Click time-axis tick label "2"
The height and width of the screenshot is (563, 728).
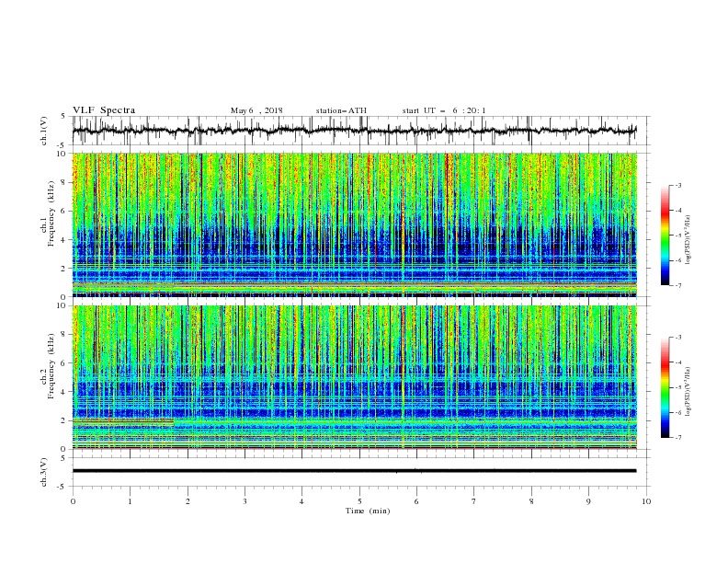188,501
